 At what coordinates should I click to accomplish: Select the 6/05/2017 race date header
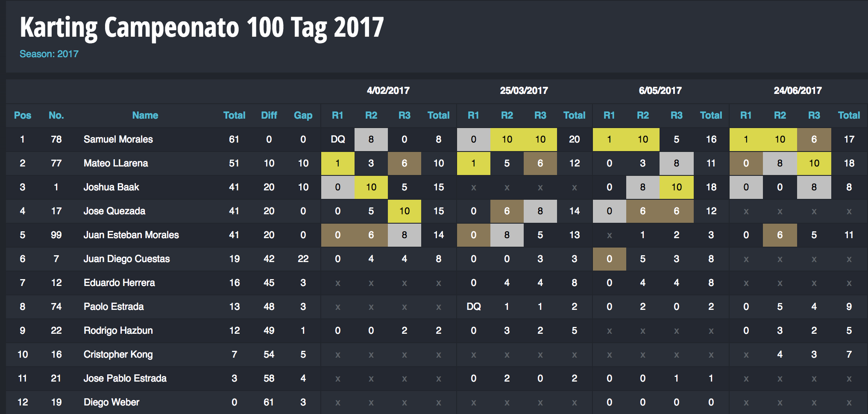click(660, 90)
